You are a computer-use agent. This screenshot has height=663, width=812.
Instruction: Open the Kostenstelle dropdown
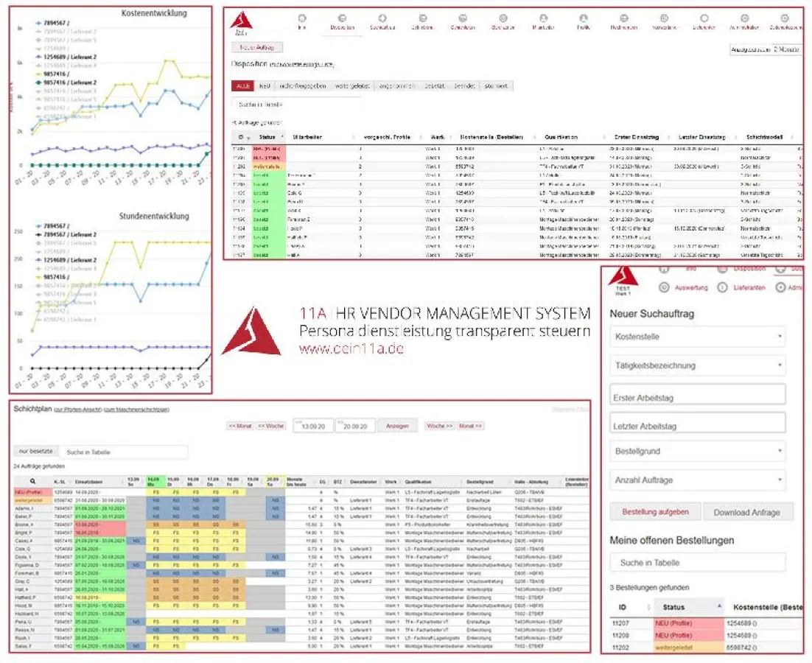point(697,337)
